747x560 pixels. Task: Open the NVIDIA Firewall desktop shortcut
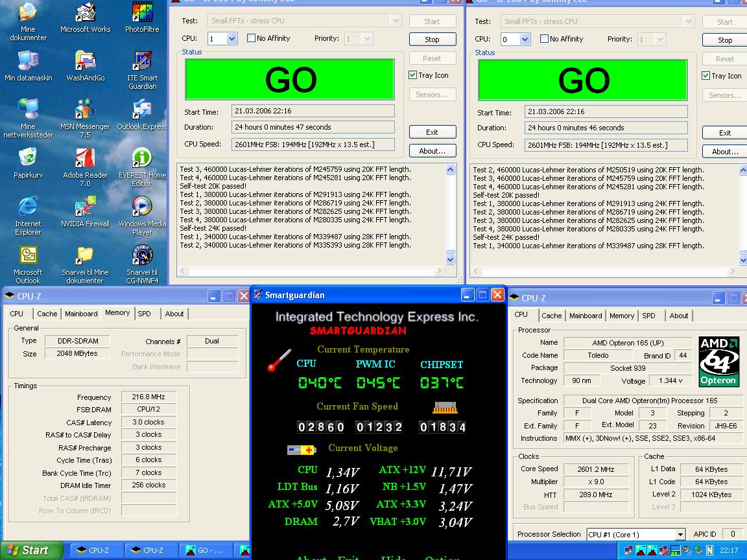click(86, 212)
